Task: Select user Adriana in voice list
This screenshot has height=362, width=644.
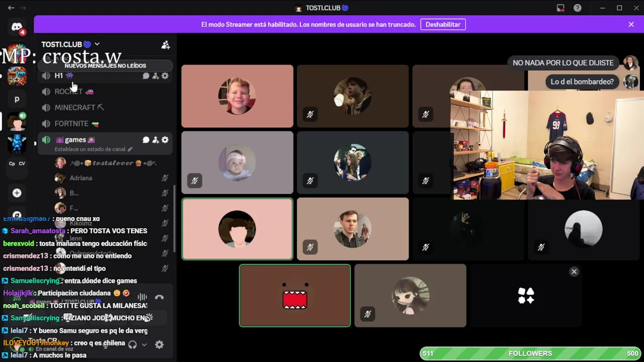Action: click(111, 178)
